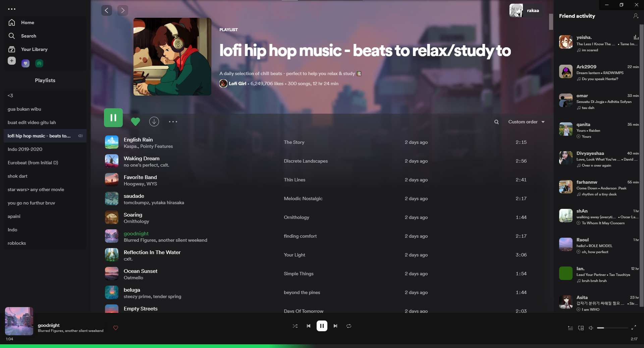644x348 pixels.
Task: Click the download icon on the playlist
Action: pos(154,122)
